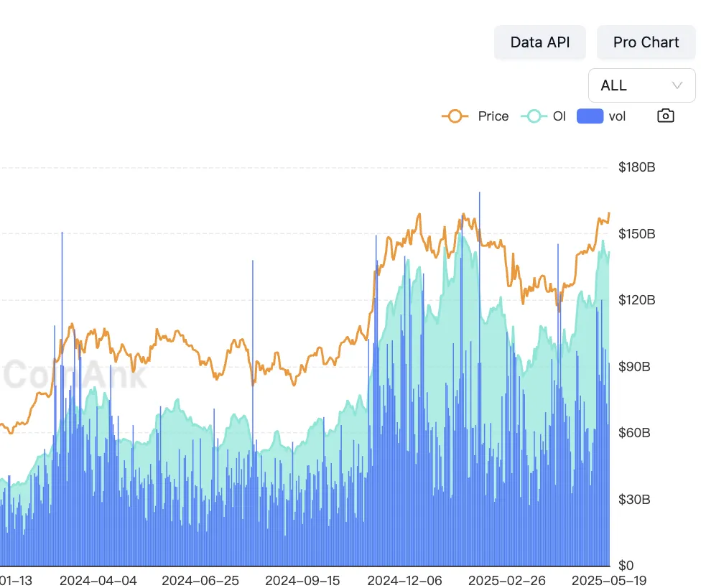Toggle the Price series in legend
The width and height of the screenshot is (706, 588).
point(475,116)
